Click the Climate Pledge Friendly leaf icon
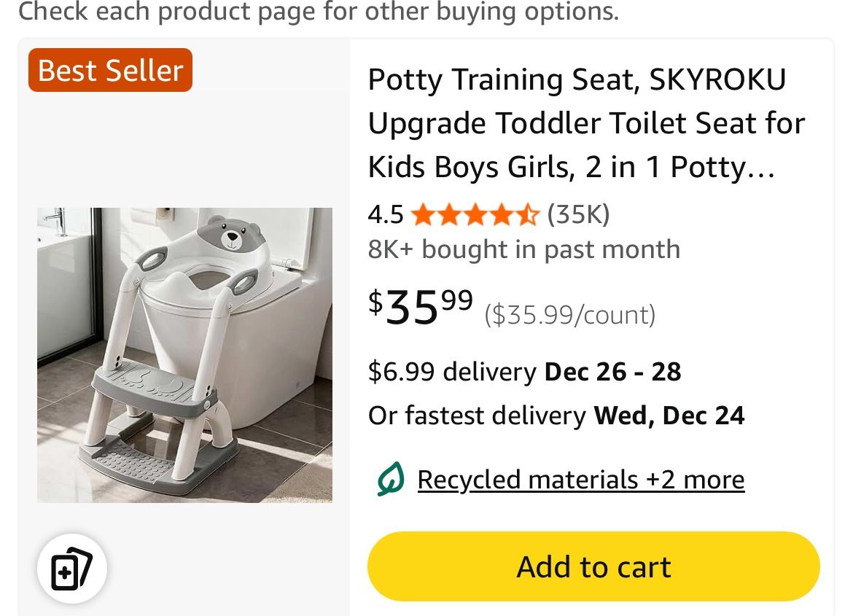This screenshot has width=853, height=616. 390,479
